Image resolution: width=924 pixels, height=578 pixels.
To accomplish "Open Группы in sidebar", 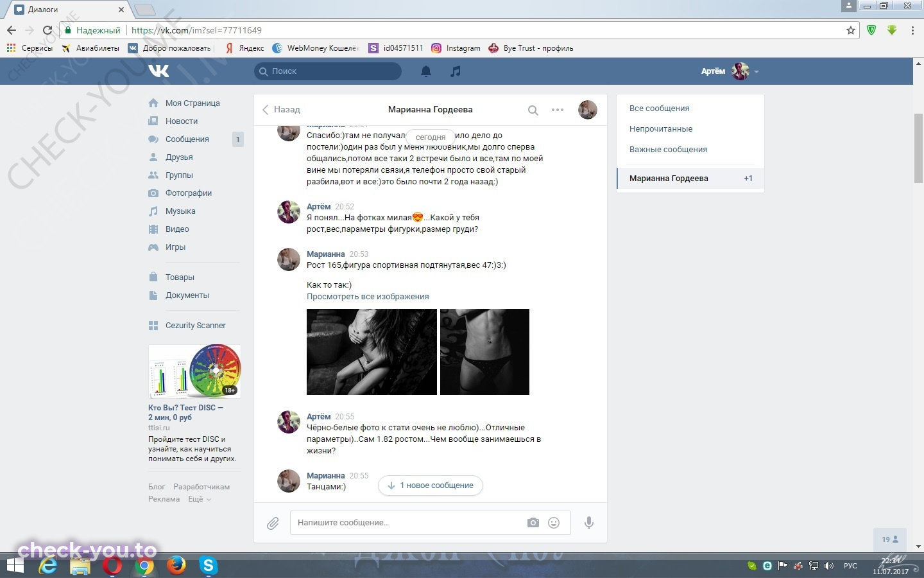I will click(x=179, y=175).
